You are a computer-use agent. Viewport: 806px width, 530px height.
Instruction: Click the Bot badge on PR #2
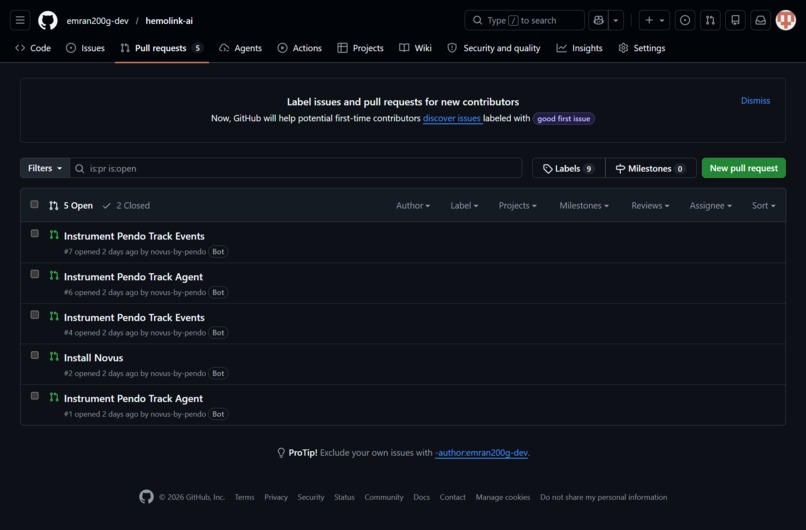click(x=218, y=373)
